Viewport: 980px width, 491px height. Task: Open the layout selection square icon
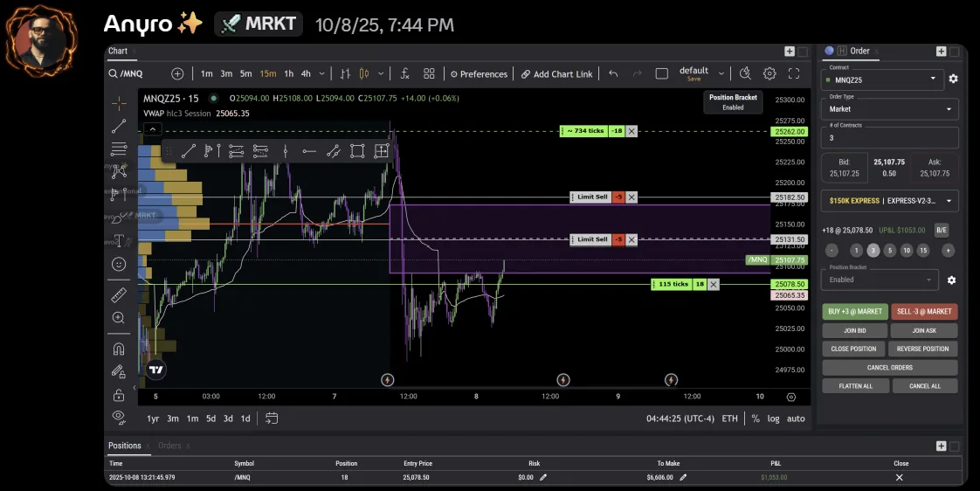662,73
